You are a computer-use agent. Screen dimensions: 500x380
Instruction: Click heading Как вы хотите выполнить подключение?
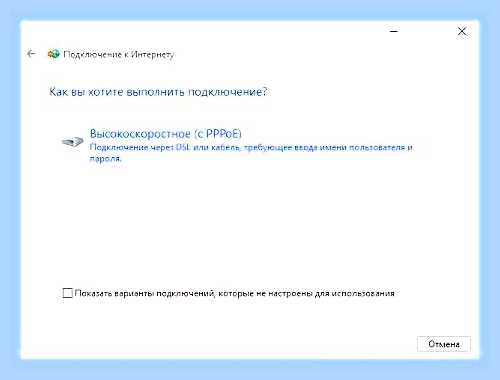pyautogui.click(x=158, y=92)
